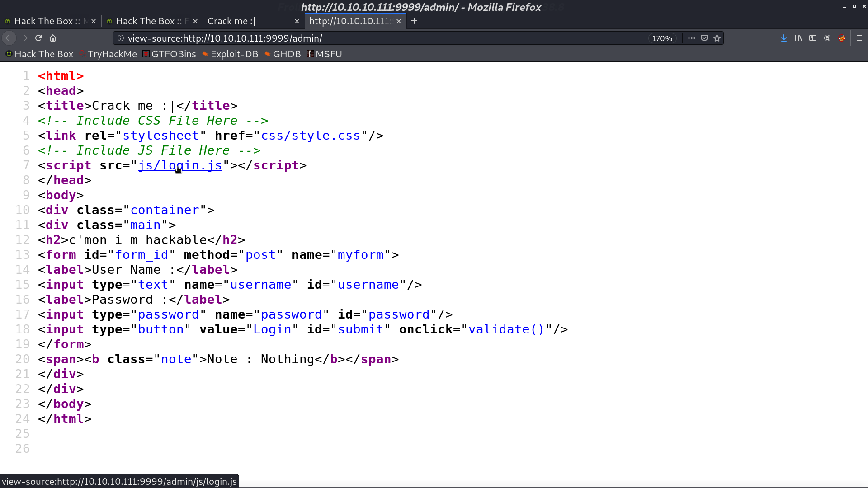Screen dimensions: 868x488
Task: Bookmark this page with the star
Action: [x=717, y=38]
